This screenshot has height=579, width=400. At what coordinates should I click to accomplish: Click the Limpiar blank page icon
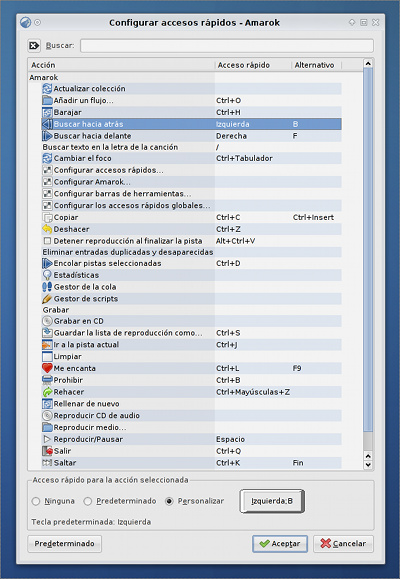[47, 357]
